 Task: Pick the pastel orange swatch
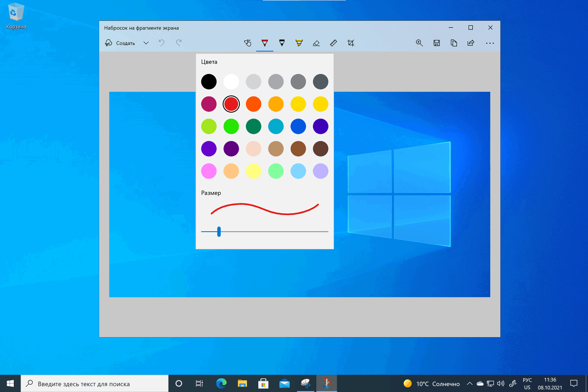[231, 171]
